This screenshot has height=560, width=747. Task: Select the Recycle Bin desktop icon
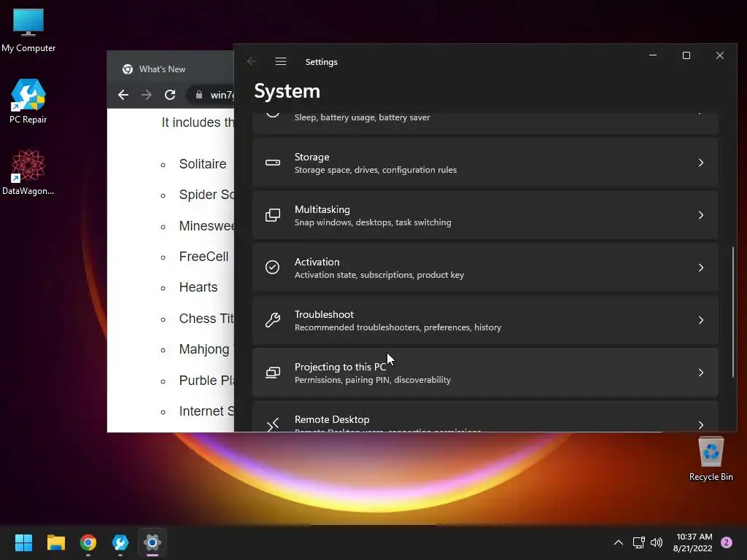tap(711, 459)
